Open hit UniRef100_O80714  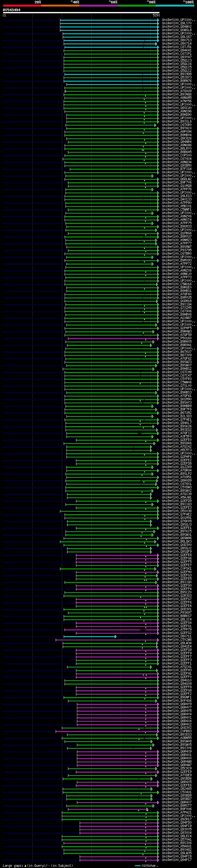[x=177, y=43]
